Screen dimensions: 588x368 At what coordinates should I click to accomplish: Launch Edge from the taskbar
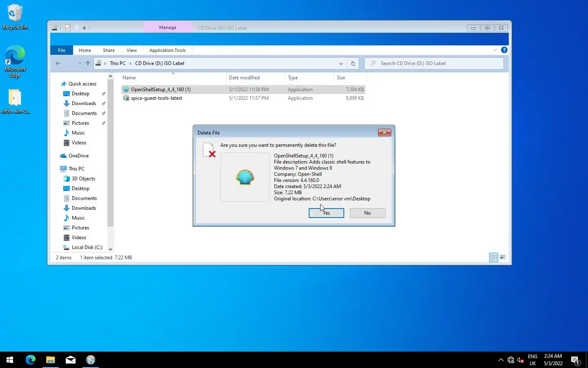pos(31,360)
